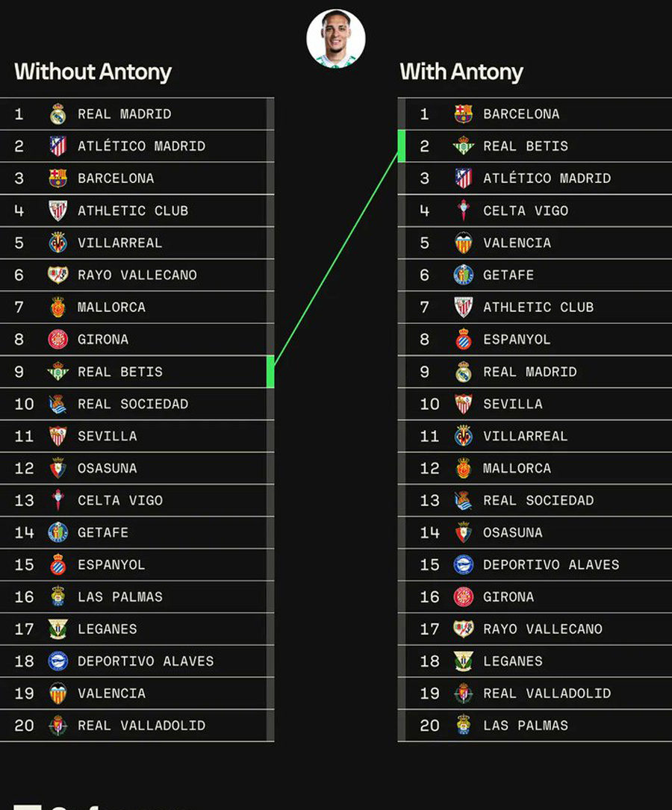Click Deportivo Alaves crest in With Antony table
The width and height of the screenshot is (672, 810).
[464, 564]
